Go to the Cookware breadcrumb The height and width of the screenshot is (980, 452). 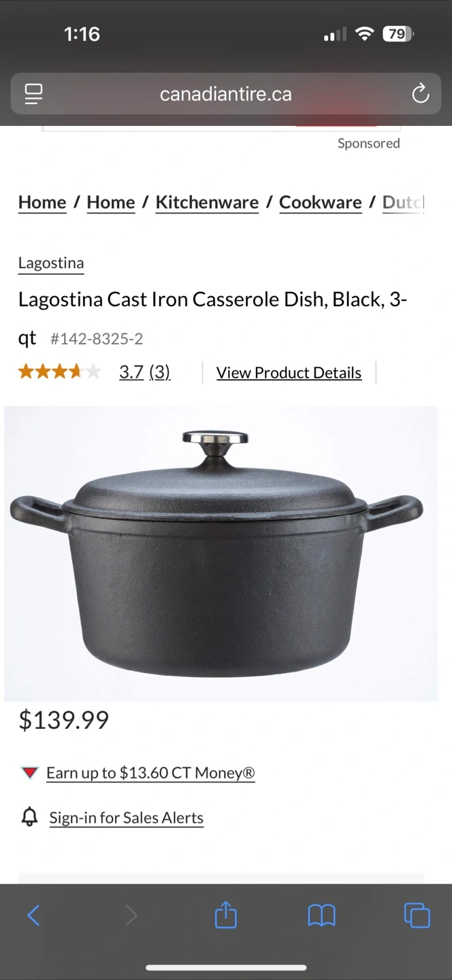321,202
